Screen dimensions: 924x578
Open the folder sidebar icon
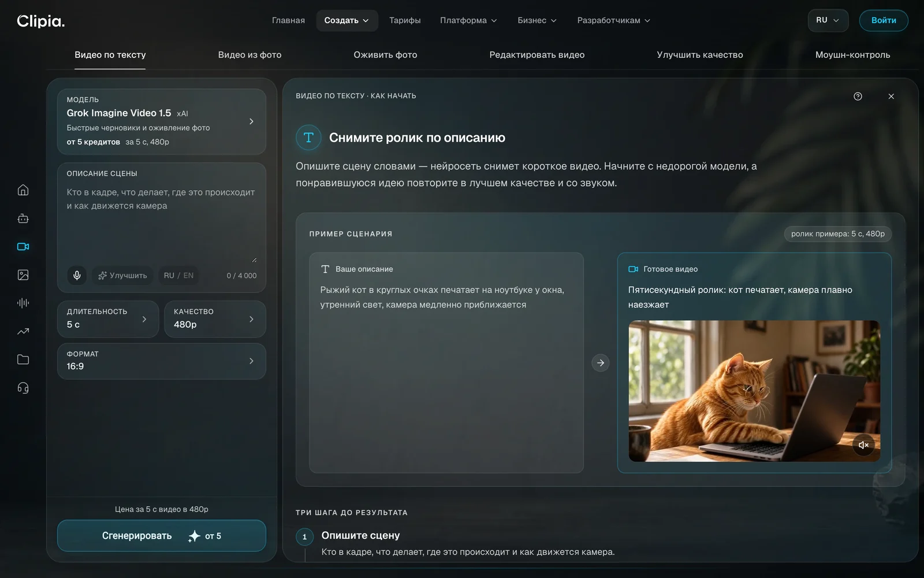23,360
